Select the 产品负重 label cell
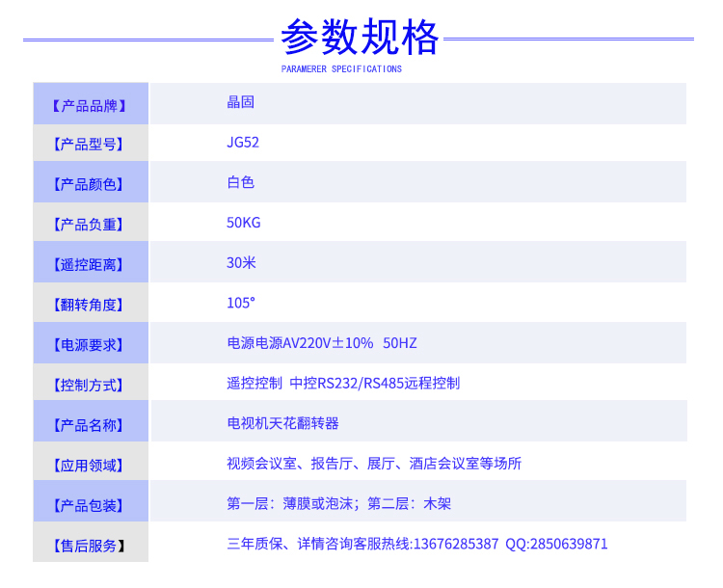The height and width of the screenshot is (588, 723). tap(91, 225)
